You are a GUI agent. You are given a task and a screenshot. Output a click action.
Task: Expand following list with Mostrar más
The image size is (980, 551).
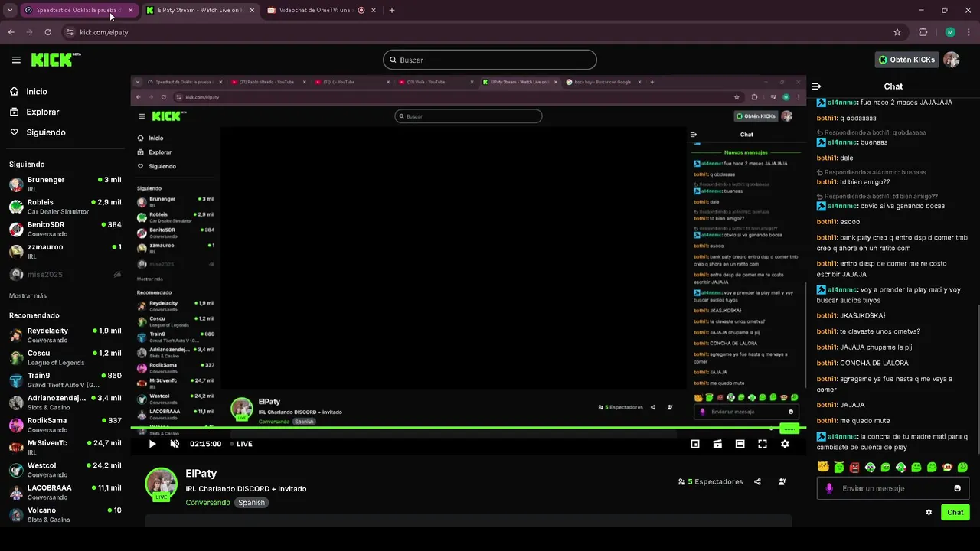tap(28, 295)
